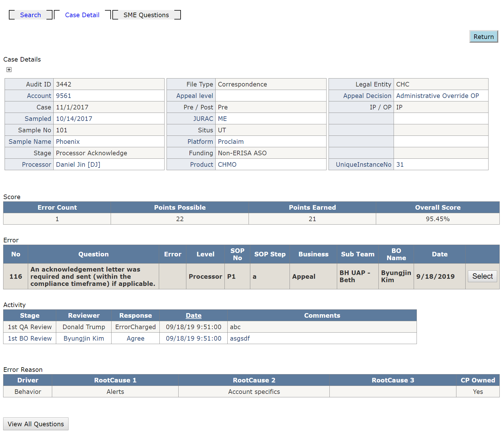
Task: Select error row 116
Action: 482,276
